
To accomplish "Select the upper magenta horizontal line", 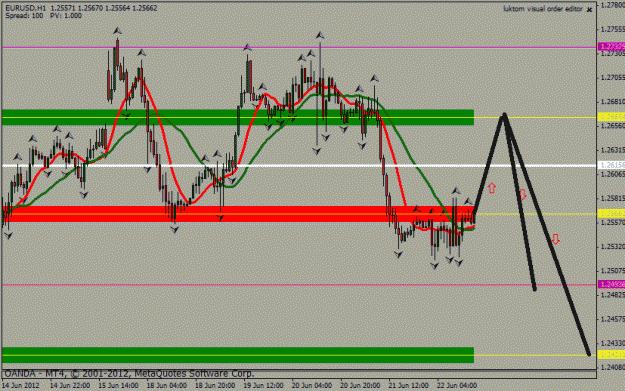I will [x=300, y=47].
